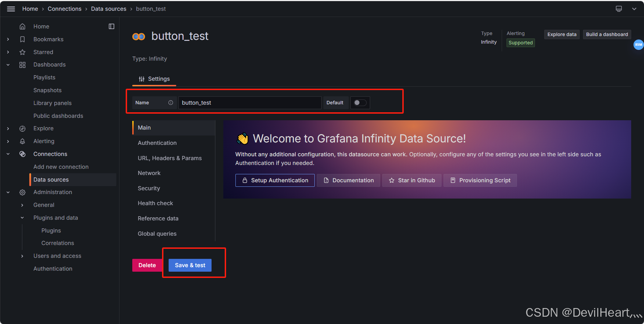Image resolution: width=644 pixels, height=324 pixels.
Task: Open Add new connection in sidebar
Action: point(61,167)
